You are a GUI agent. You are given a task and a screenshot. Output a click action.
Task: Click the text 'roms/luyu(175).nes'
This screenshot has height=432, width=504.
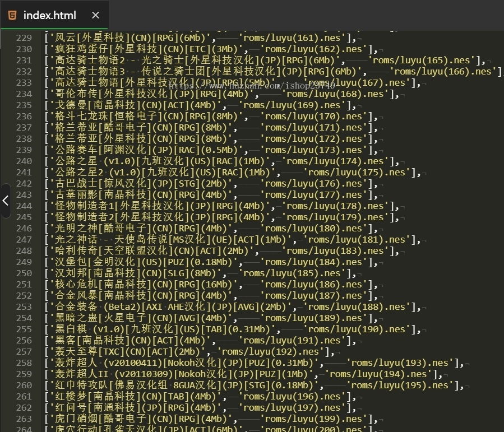pos(357,173)
